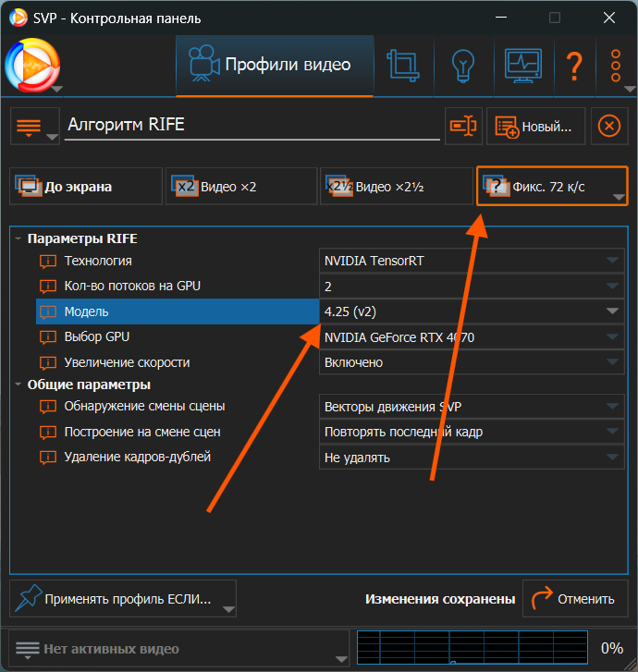
Task: Open the Нет активных видео list
Action: 179,648
